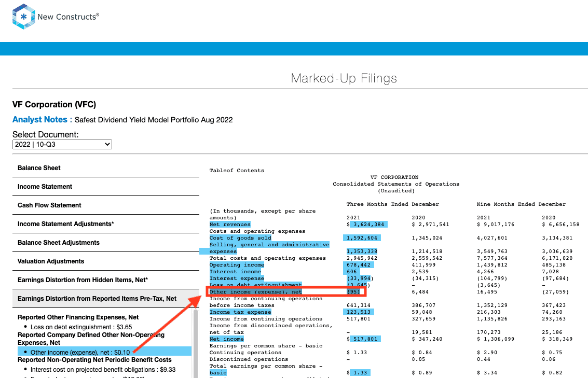This screenshot has width=588, height=378.
Task: Click value 2,945,942 in total costs row
Action: 362,258
